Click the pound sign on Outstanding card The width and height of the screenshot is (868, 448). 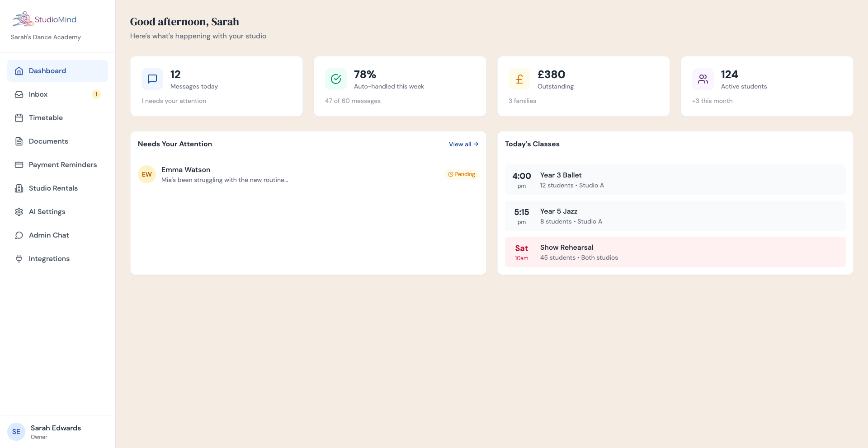[x=519, y=79]
